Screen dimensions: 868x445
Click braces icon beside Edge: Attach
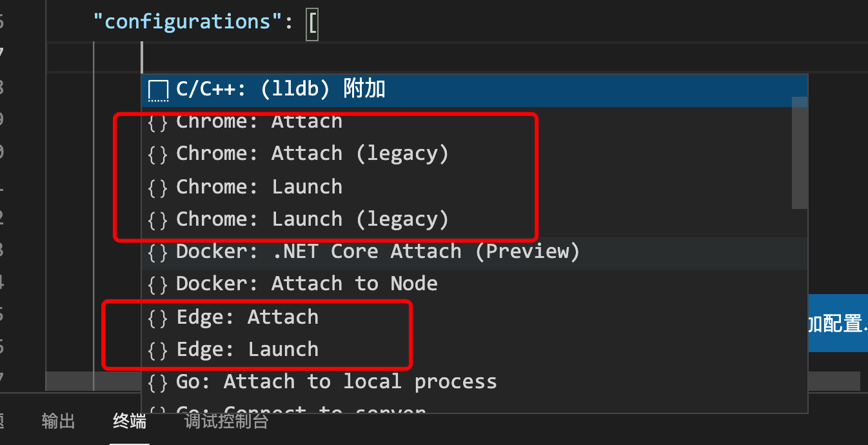pyautogui.click(x=158, y=317)
